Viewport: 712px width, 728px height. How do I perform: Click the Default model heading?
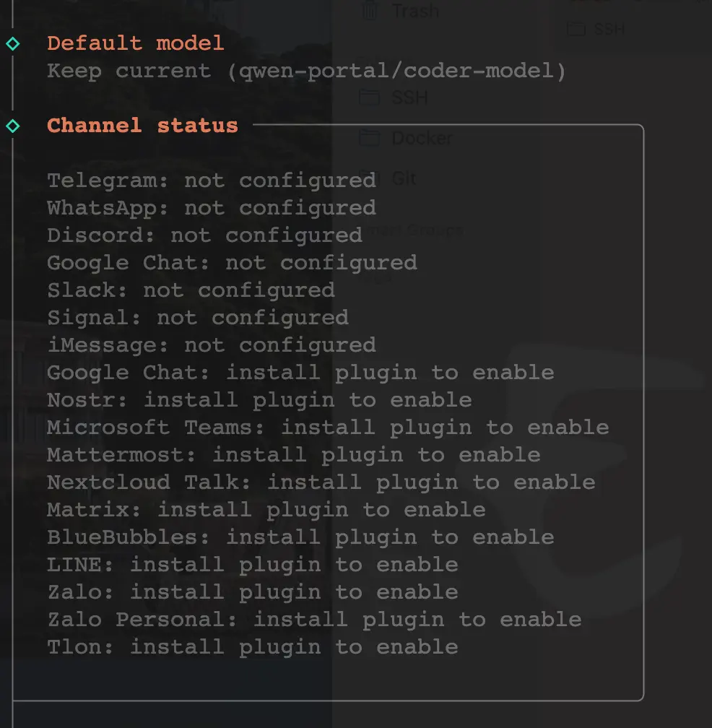point(136,43)
